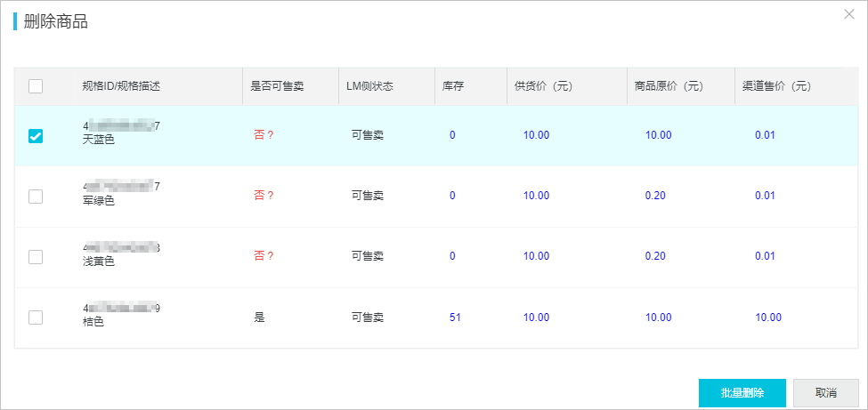Click the red 否? in 浅黄色 row
This screenshot has width=868, height=410.
(x=264, y=256)
